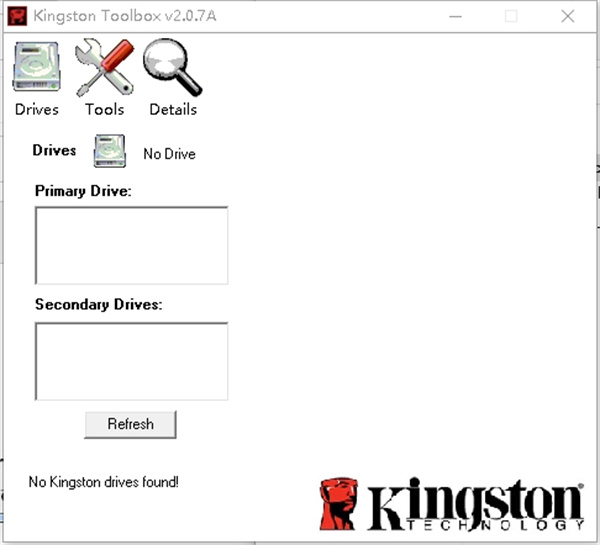Click the Tools text label in toolbar
This screenshot has width=600, height=545.
[105, 109]
